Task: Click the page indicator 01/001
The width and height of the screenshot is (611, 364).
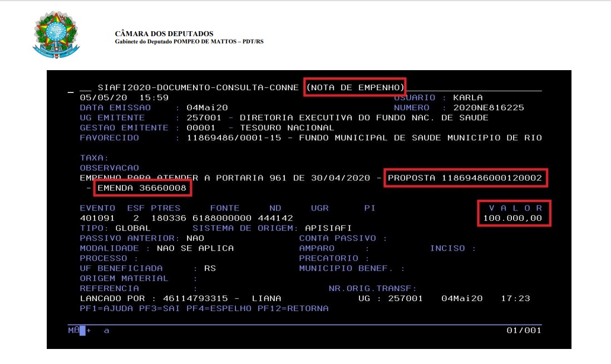Action: [524, 331]
